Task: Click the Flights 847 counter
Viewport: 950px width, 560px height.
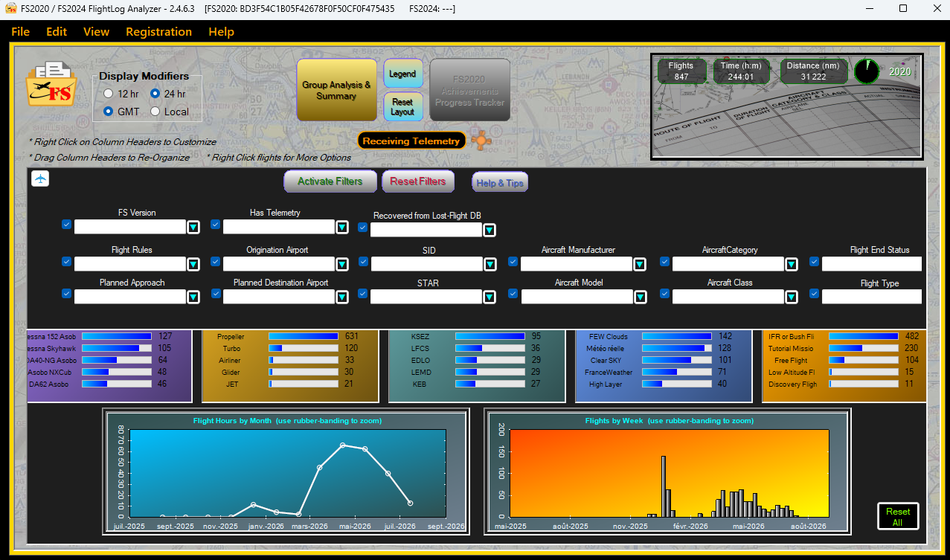Action: pyautogui.click(x=681, y=71)
